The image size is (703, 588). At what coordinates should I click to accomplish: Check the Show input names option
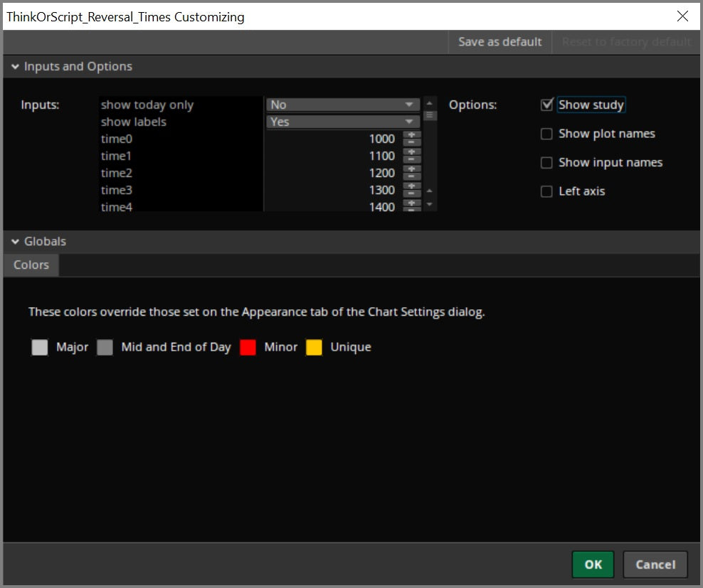click(x=546, y=162)
